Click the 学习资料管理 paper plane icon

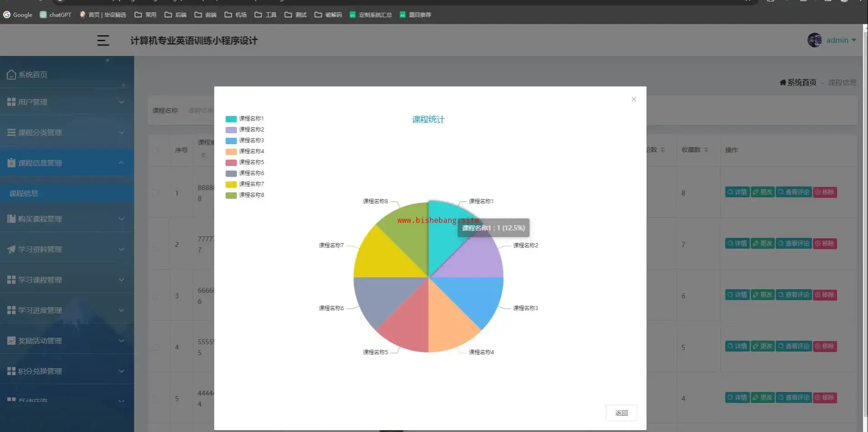click(11, 249)
